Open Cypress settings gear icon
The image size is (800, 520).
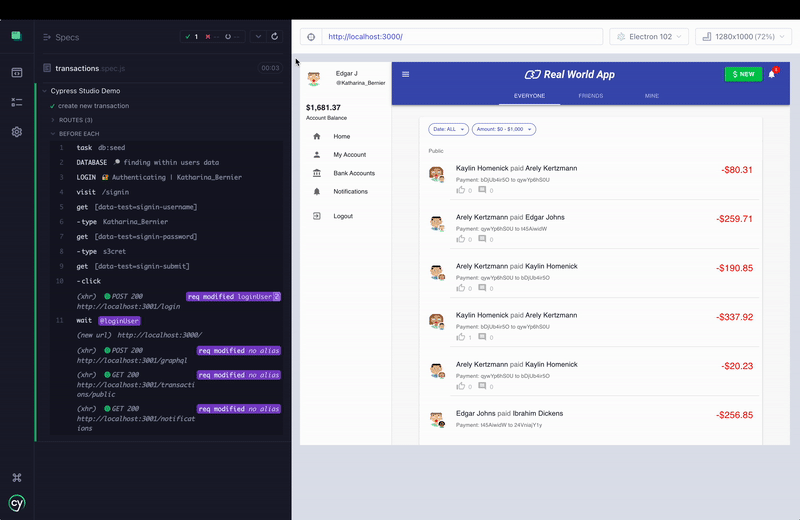point(17,132)
